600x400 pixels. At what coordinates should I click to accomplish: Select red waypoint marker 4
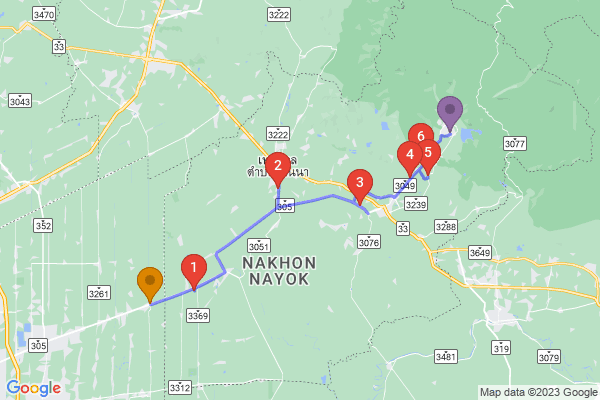click(x=410, y=159)
